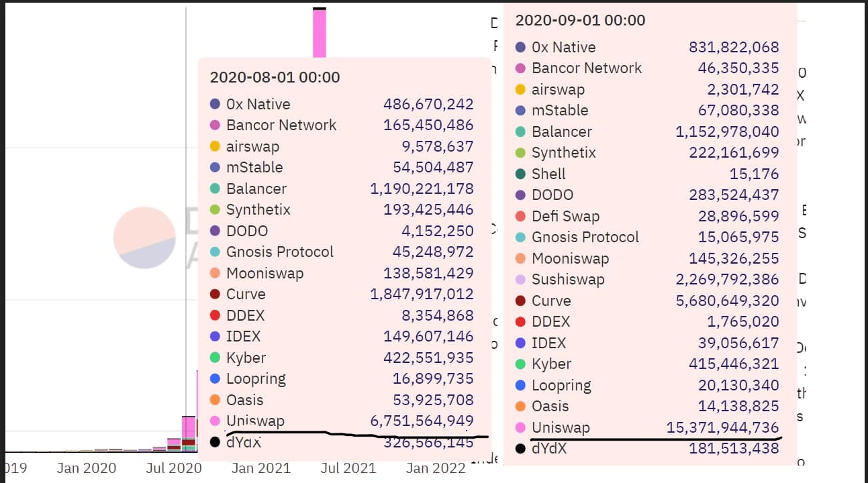Viewport: 868px width, 483px height.
Task: Click the Jul 2020 x-axis label
Action: click(x=174, y=468)
